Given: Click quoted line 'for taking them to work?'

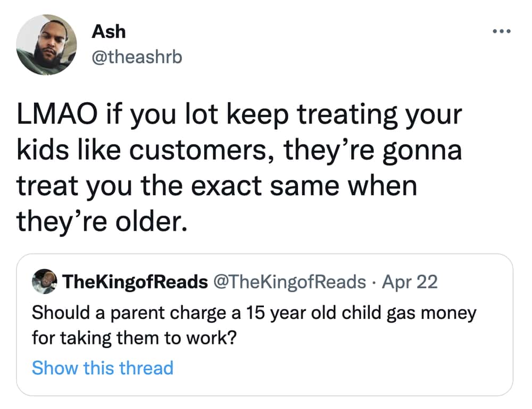Looking at the screenshot, I should coord(134,338).
